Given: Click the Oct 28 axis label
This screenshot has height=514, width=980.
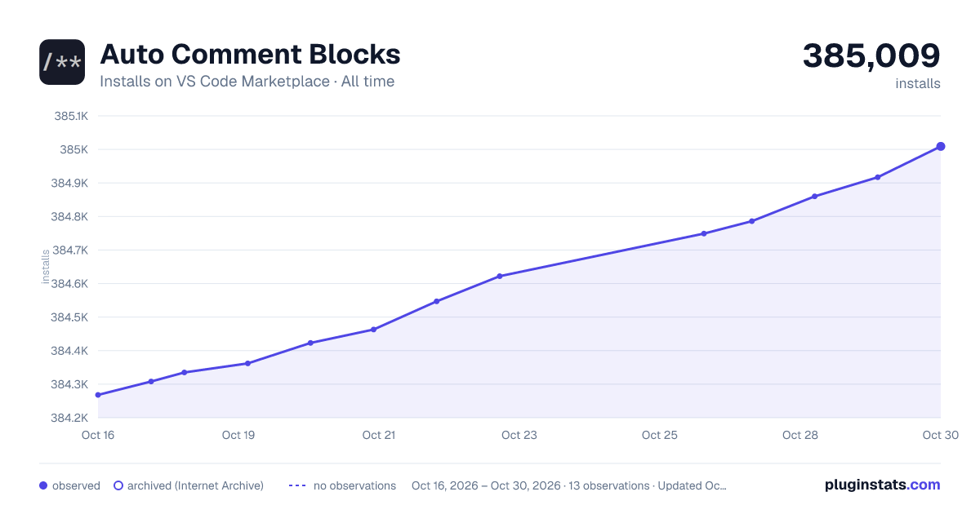Looking at the screenshot, I should (800, 435).
